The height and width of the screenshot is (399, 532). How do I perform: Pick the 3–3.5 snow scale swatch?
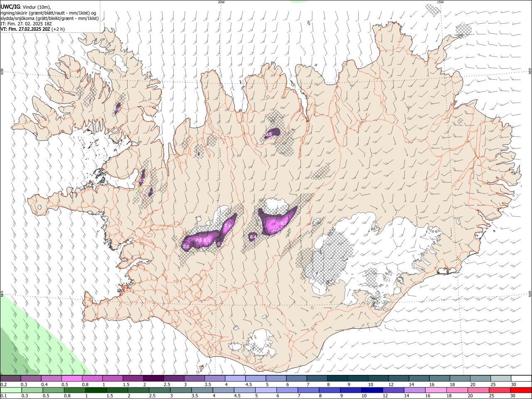195,378
